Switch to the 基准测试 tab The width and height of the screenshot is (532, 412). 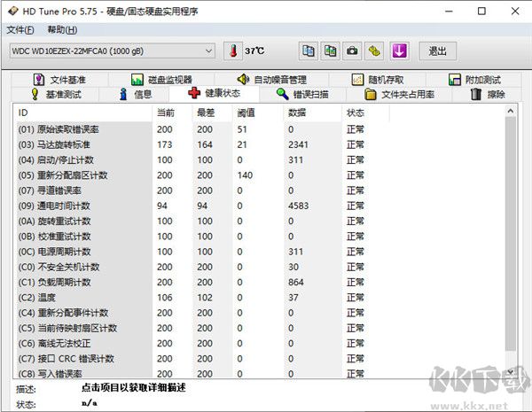pos(55,94)
